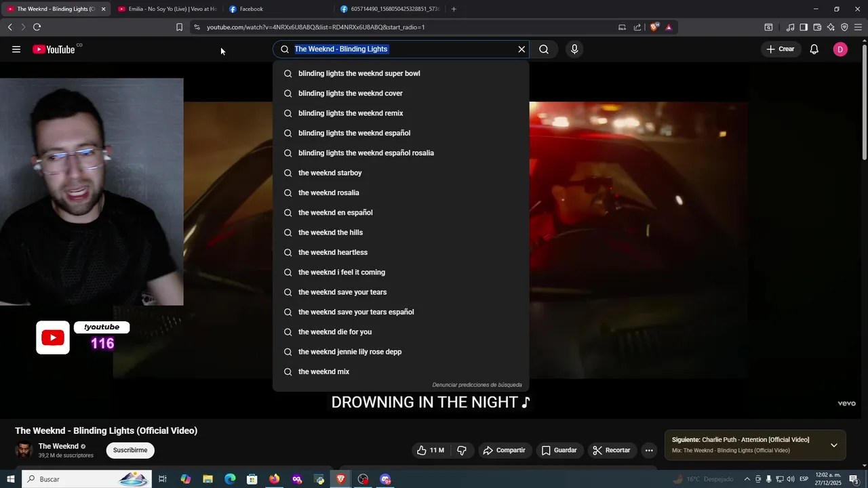The image size is (868, 488).
Task: Open File Explorer from the taskbar
Action: tap(208, 479)
